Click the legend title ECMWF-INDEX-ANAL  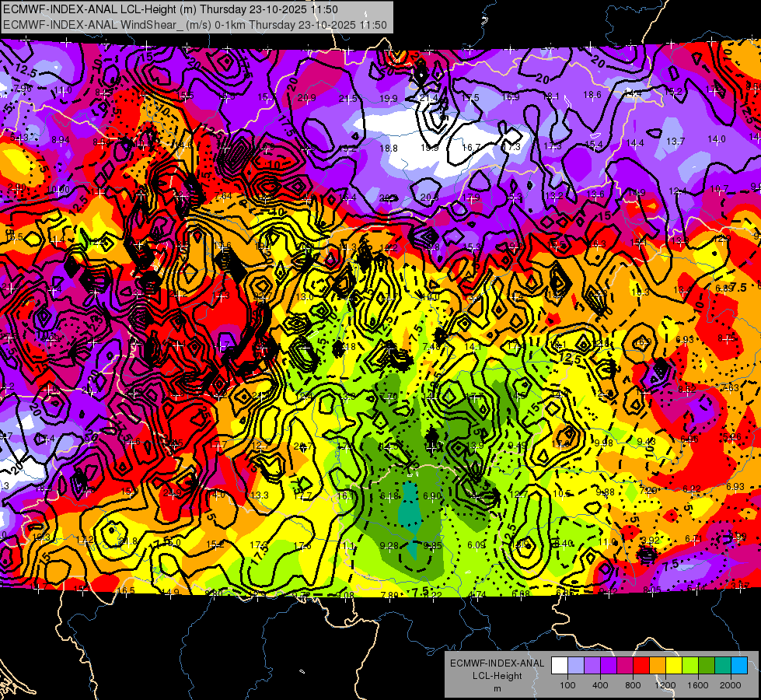497,663
